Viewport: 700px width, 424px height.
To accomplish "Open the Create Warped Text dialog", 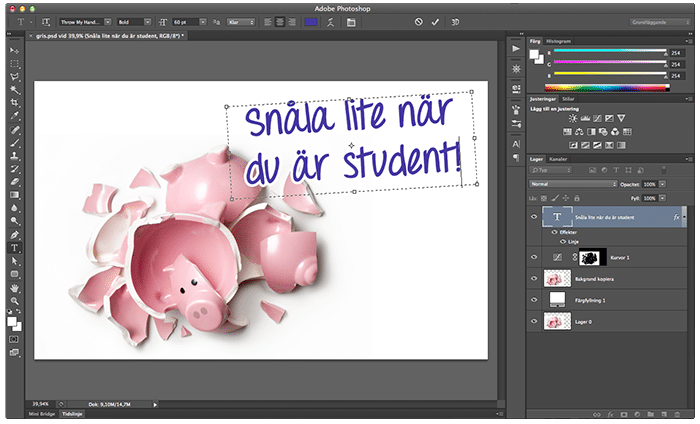I will pos(330,22).
